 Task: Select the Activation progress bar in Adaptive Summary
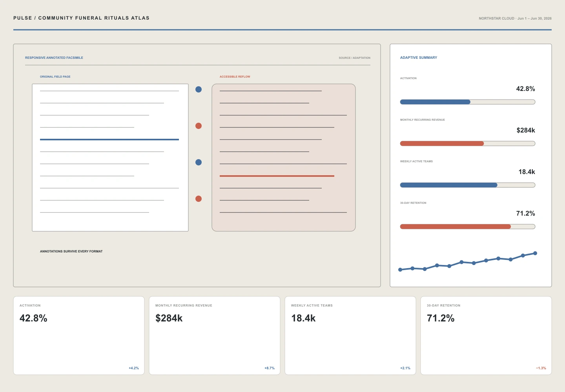click(468, 102)
